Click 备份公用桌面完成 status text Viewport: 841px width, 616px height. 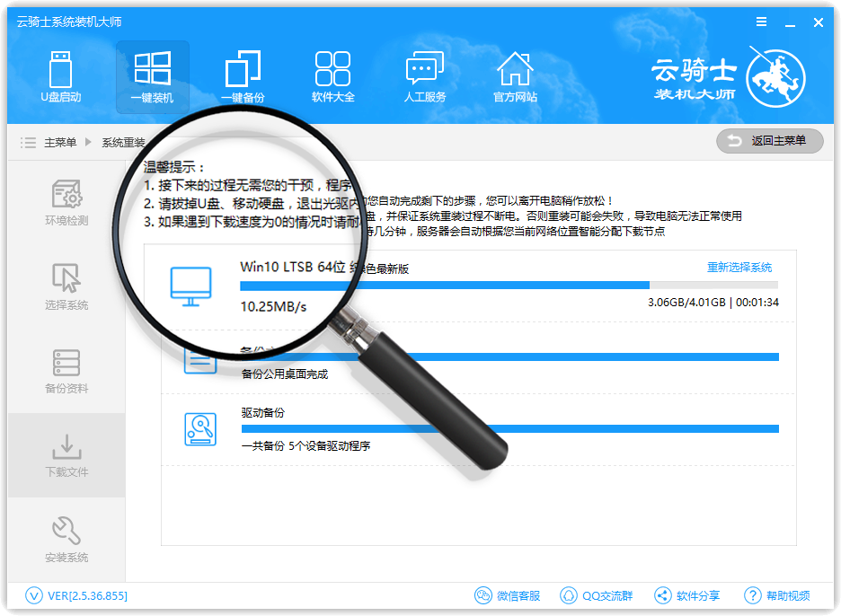[284, 374]
